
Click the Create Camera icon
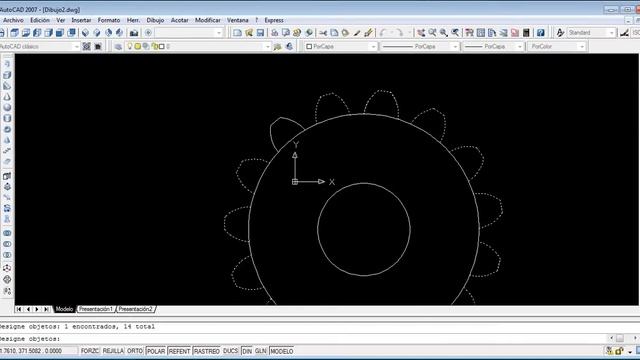(x=134, y=33)
